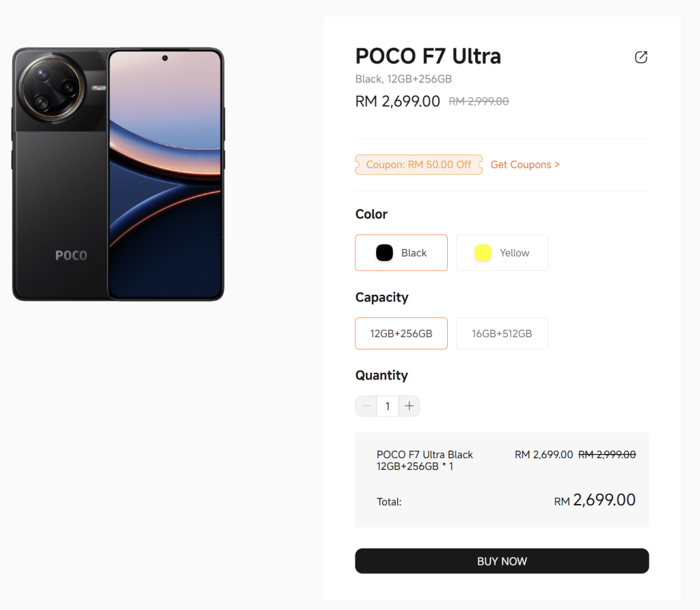Click the Black, 12GB+256GB variant subtitle
This screenshot has width=700, height=610.
403,79
